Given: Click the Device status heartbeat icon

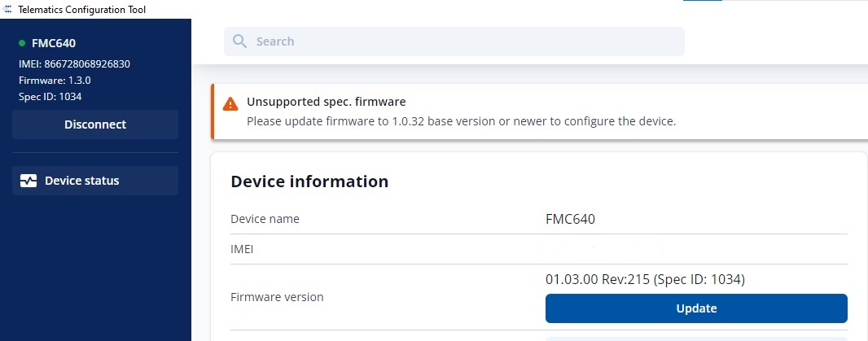Looking at the screenshot, I should [28, 181].
